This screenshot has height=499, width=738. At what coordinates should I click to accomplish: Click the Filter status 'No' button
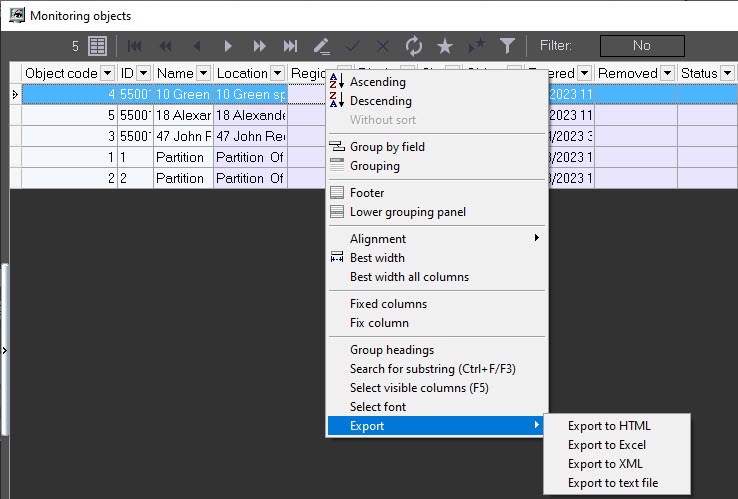click(x=642, y=46)
